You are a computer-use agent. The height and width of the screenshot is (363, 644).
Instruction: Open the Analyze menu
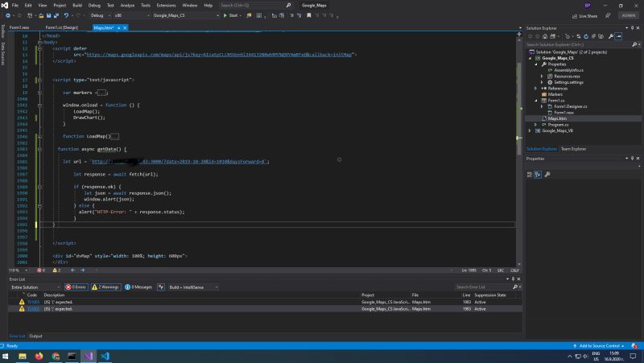pos(127,6)
